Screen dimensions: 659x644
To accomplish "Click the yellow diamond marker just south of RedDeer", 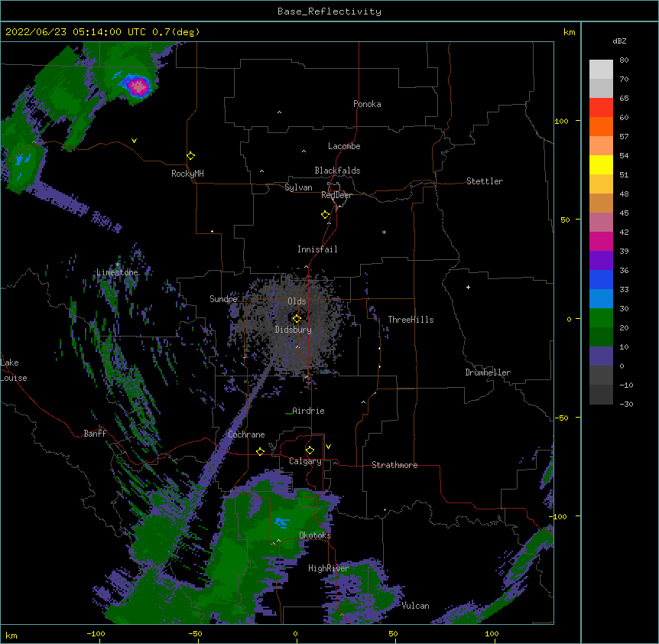I will point(326,215).
